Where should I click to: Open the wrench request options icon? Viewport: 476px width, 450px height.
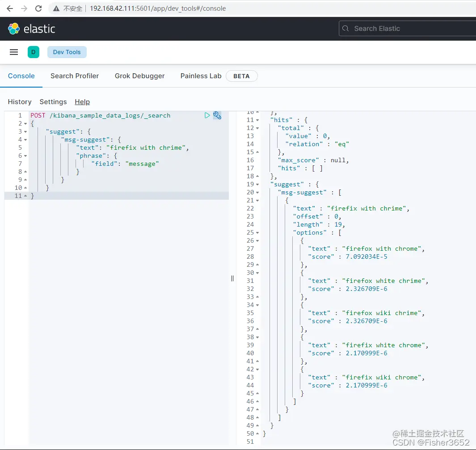click(217, 115)
